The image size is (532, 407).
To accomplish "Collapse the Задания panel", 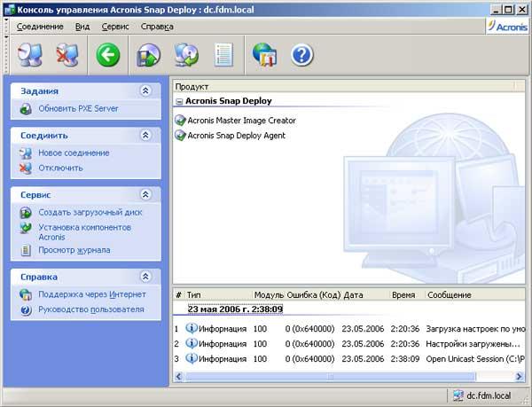I will [145, 90].
